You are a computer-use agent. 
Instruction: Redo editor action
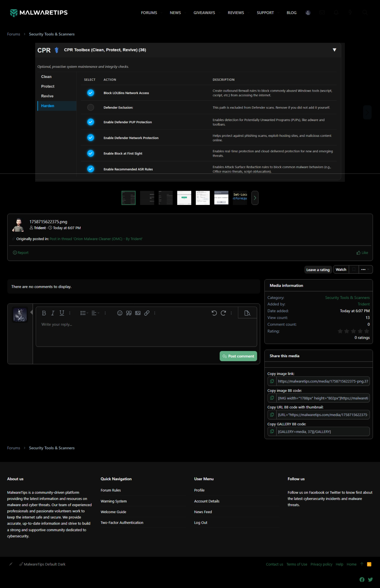[x=223, y=313]
